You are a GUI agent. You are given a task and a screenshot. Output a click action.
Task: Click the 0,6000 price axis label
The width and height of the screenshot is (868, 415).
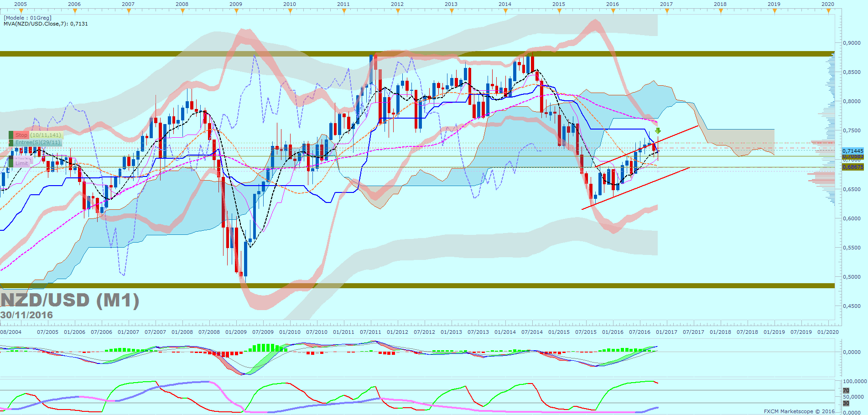(852, 218)
